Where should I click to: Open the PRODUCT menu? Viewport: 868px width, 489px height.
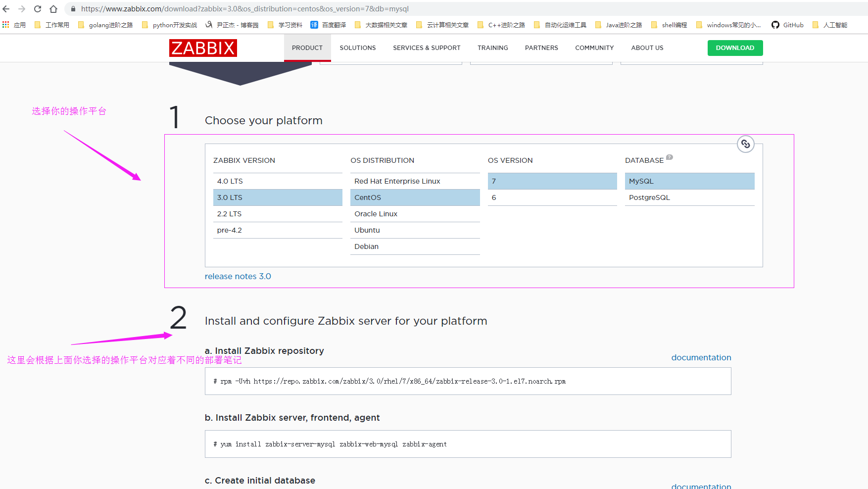pyautogui.click(x=307, y=48)
